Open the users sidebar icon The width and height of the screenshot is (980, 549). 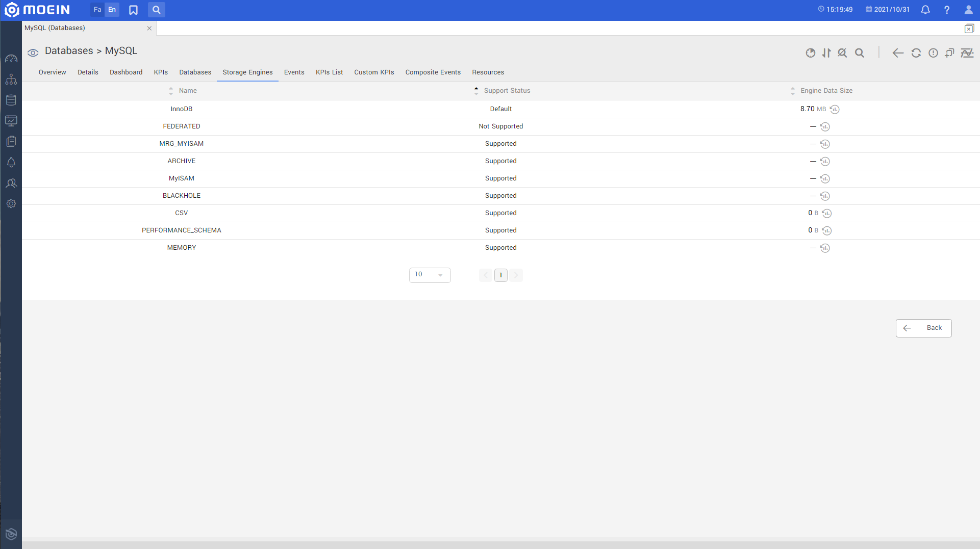[x=11, y=183]
